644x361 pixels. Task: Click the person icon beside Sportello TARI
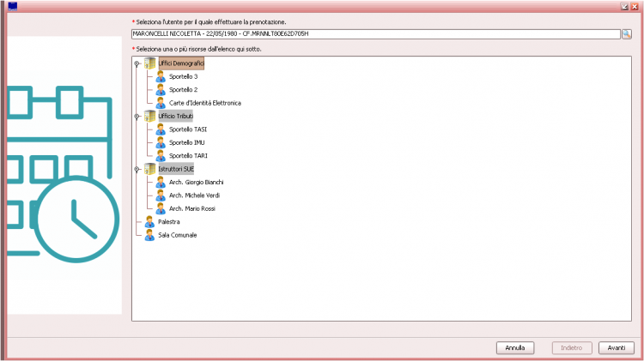pos(161,156)
